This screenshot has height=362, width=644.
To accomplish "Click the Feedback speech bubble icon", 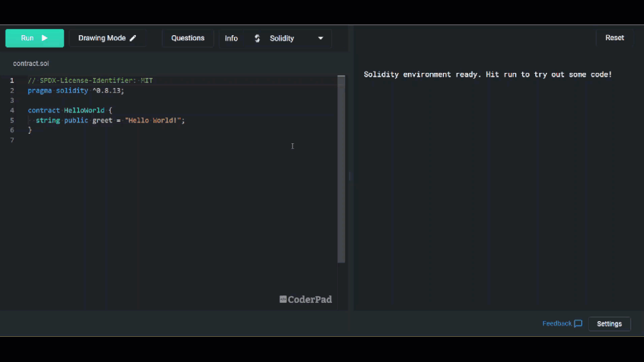I will (578, 324).
